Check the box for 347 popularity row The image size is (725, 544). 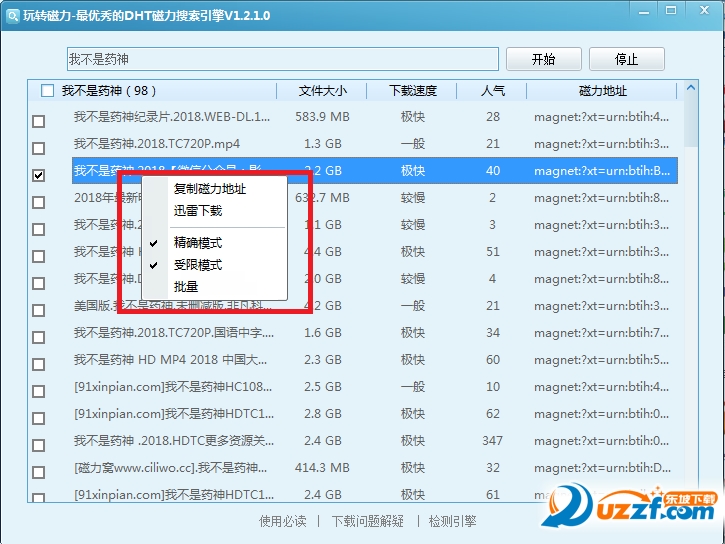[39, 446]
